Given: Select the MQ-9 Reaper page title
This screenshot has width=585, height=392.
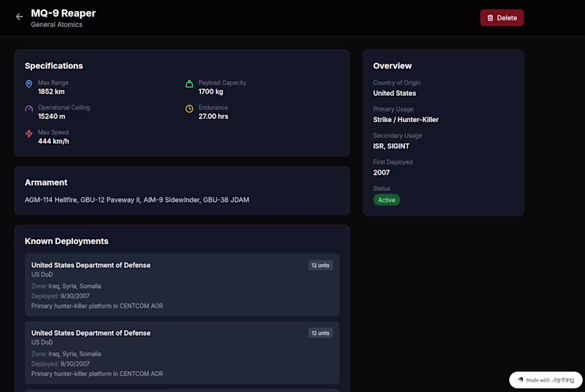Looking at the screenshot, I should pos(63,13).
